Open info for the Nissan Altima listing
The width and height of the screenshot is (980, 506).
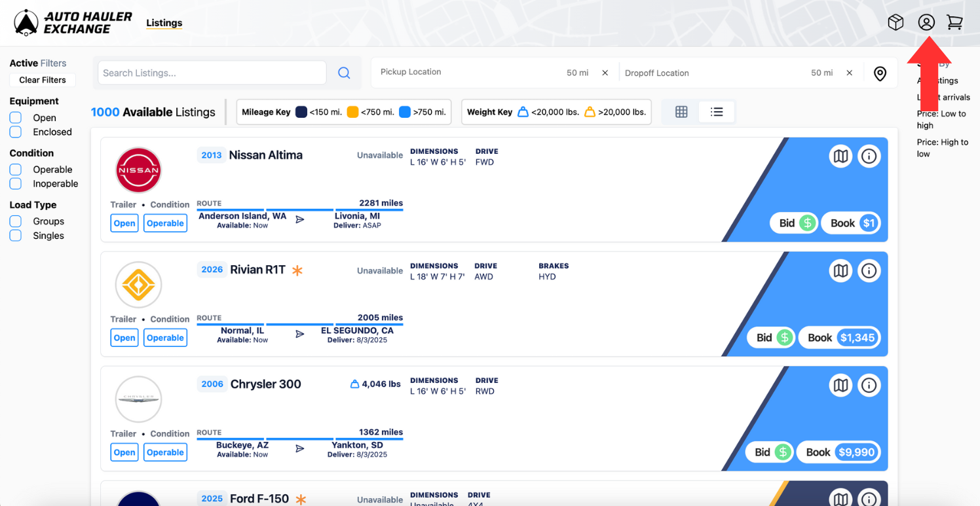[x=869, y=156]
